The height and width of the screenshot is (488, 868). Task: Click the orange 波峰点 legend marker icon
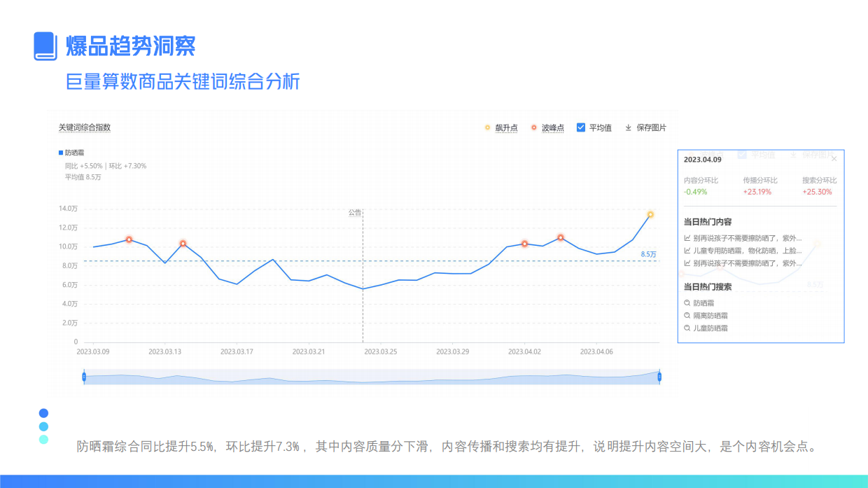tap(533, 127)
